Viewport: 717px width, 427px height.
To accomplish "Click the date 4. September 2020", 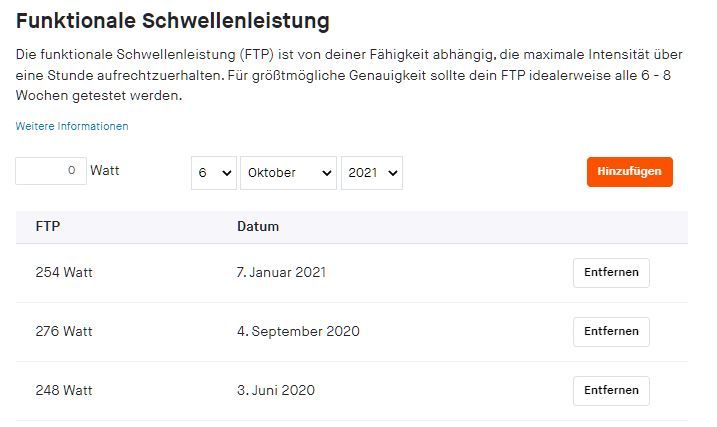I will (298, 331).
